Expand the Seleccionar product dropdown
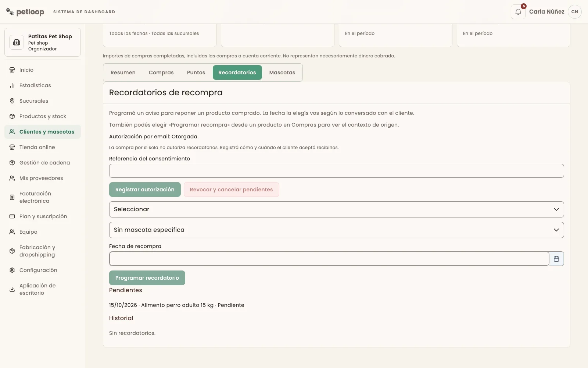588x368 pixels. point(337,209)
